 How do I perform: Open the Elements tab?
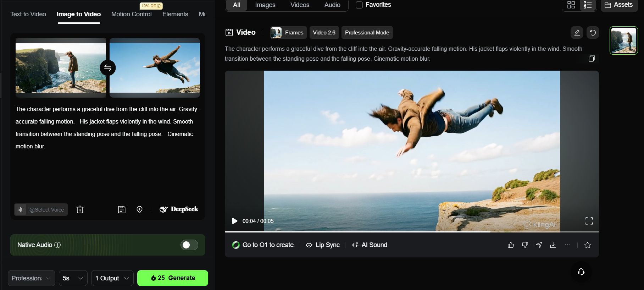175,14
